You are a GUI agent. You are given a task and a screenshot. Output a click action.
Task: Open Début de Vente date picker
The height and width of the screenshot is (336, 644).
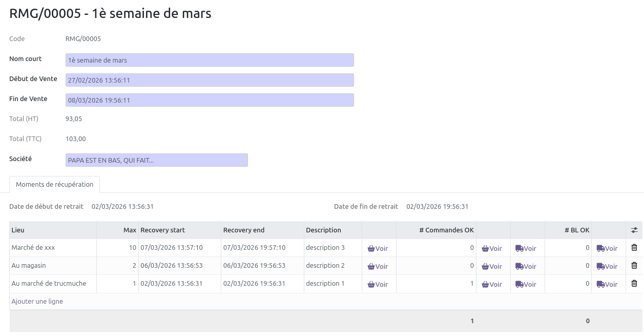[x=210, y=81]
